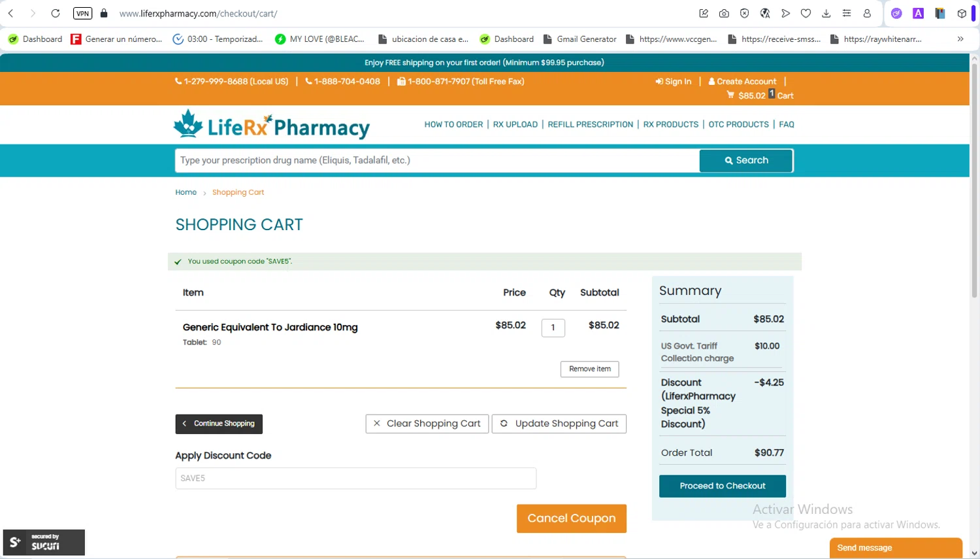
Task: Add page to bookmarks with heart icon
Action: tap(806, 13)
